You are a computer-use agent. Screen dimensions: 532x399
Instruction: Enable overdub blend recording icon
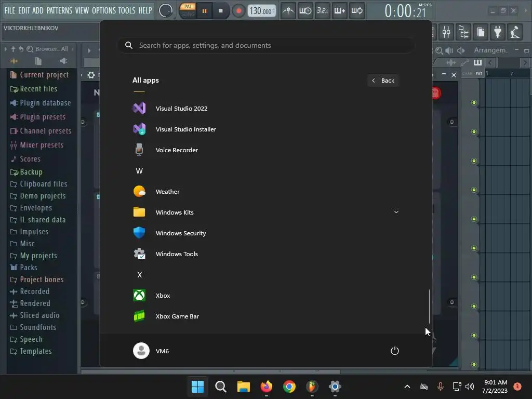pos(340,11)
